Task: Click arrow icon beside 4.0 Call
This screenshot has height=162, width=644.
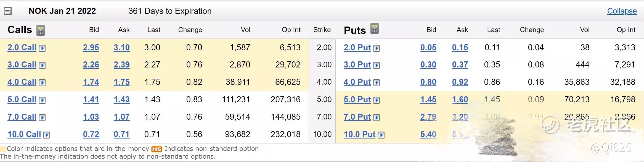Action: click(x=42, y=83)
